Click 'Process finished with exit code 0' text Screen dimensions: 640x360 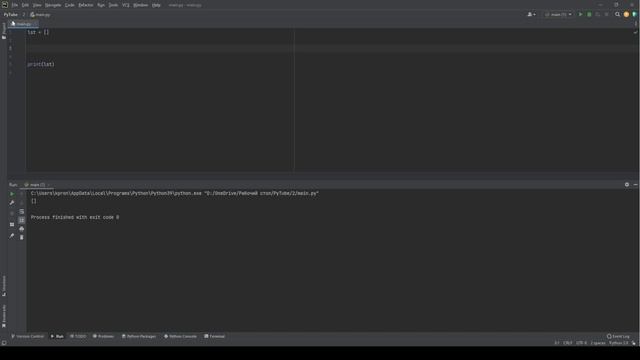click(x=75, y=218)
